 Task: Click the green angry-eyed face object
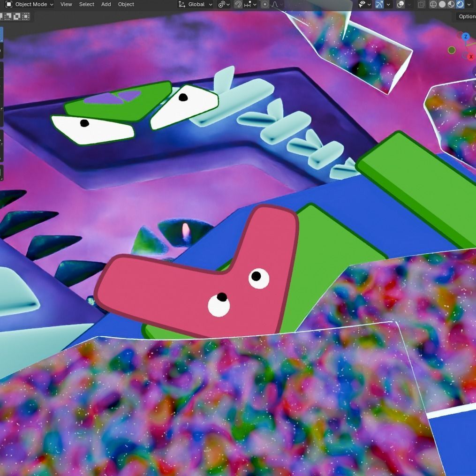(x=135, y=113)
